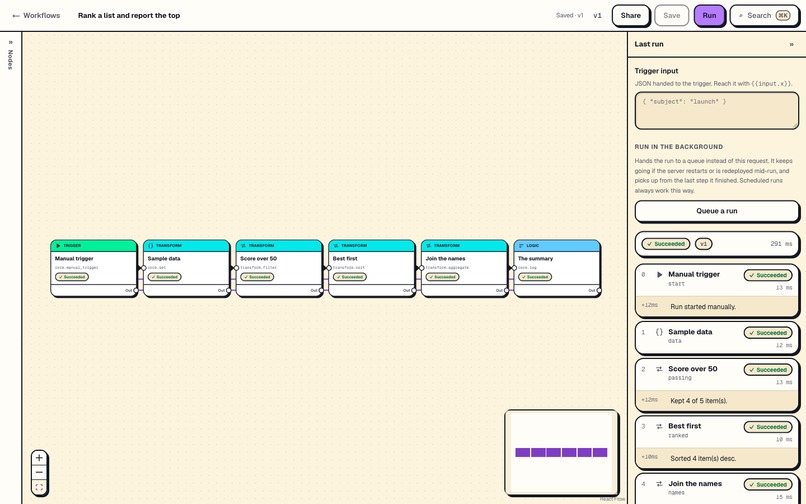Click the Queue a run button
This screenshot has height=504, width=806.
pos(717,211)
